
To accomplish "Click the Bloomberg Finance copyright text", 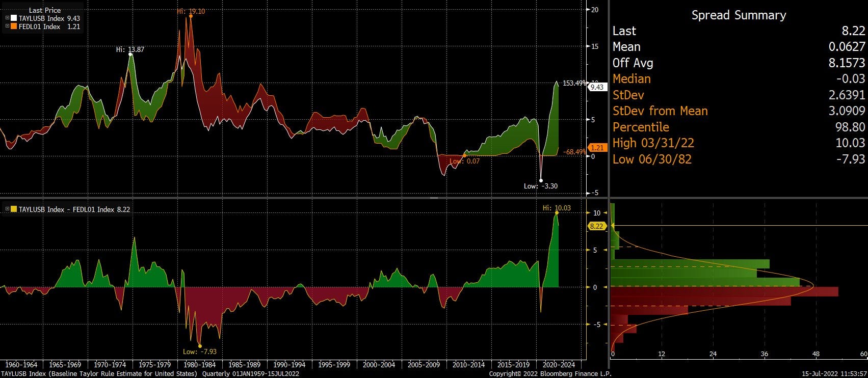I will coord(550,374).
